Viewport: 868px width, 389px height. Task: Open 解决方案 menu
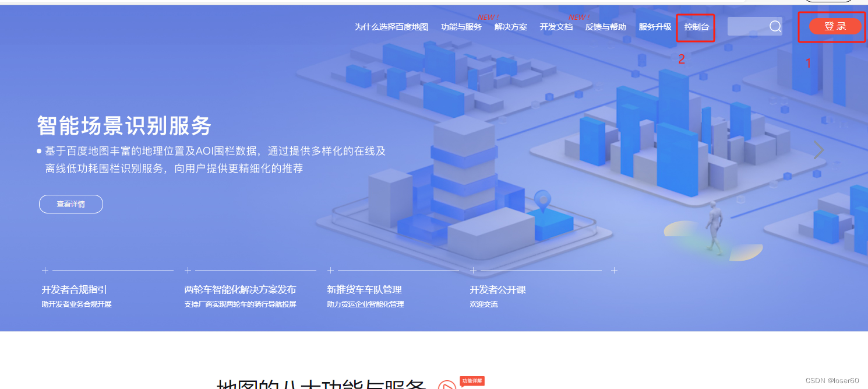(x=511, y=27)
